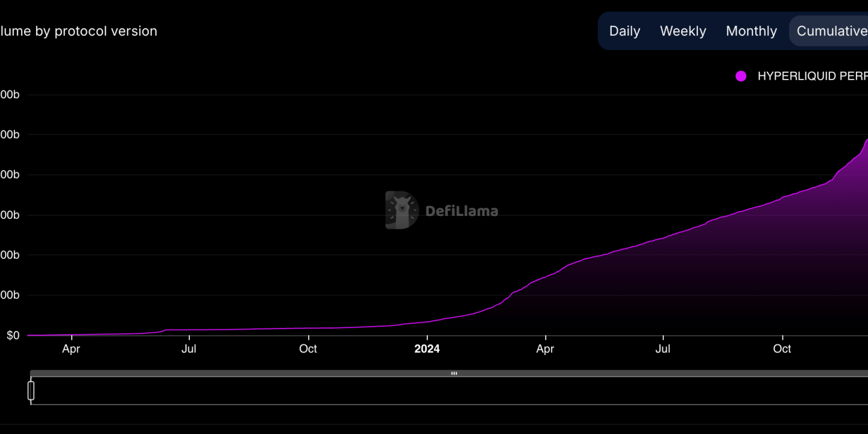Switch chart to Weekly view
The image size is (868, 434).
[x=683, y=31]
